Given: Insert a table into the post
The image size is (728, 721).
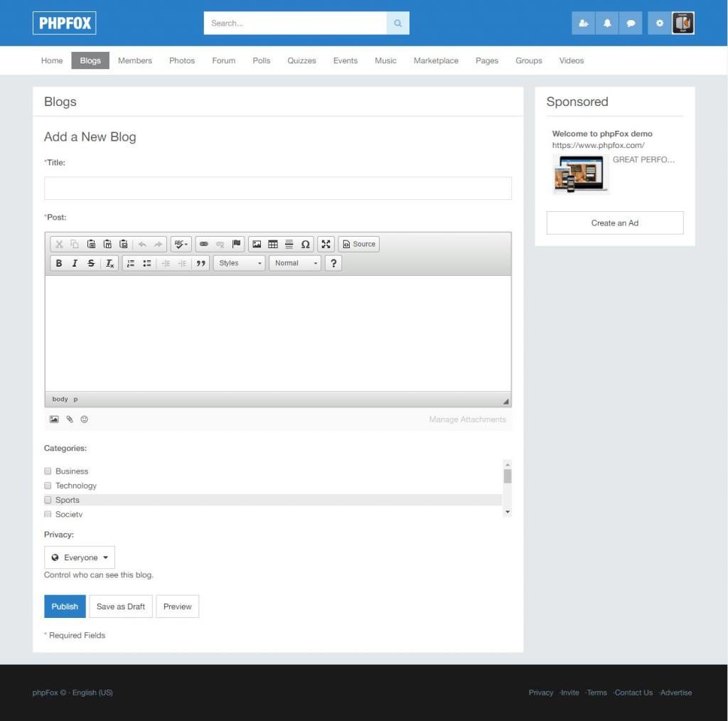Looking at the screenshot, I should (273, 244).
